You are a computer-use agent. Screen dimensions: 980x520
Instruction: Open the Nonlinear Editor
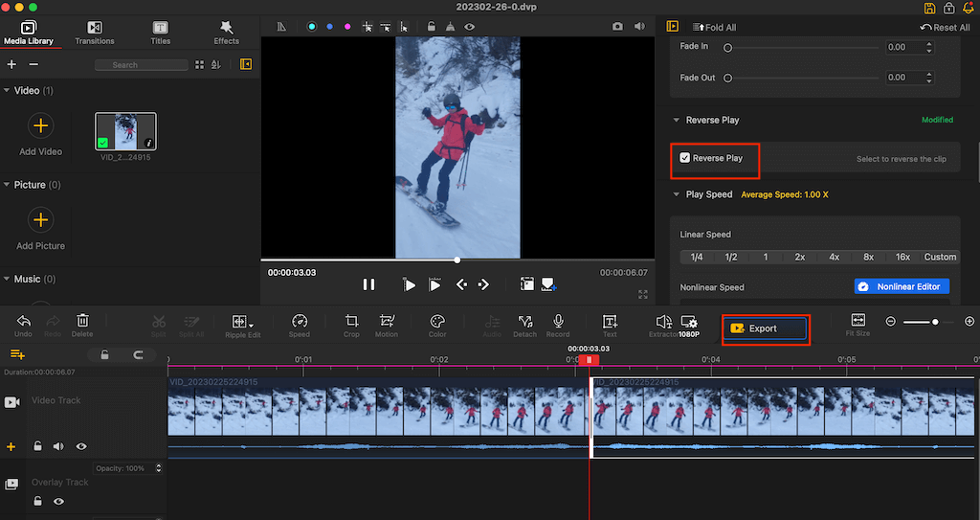click(x=902, y=286)
